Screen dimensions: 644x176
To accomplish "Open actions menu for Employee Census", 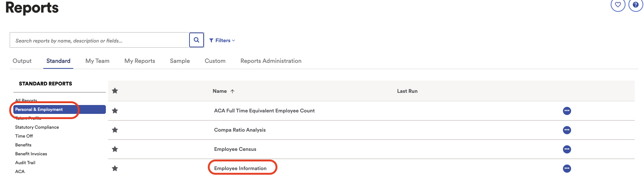I will [567, 149].
